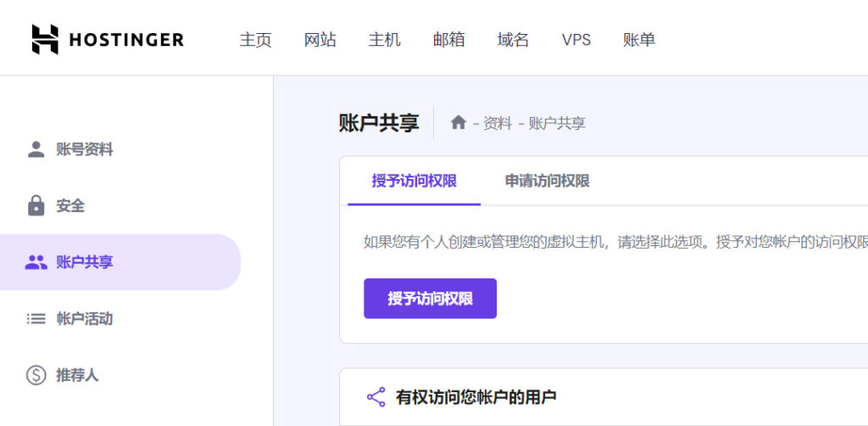This screenshot has height=426, width=868.
Task: Click the 有权访问您帐户的用户 heading
Action: click(x=476, y=397)
